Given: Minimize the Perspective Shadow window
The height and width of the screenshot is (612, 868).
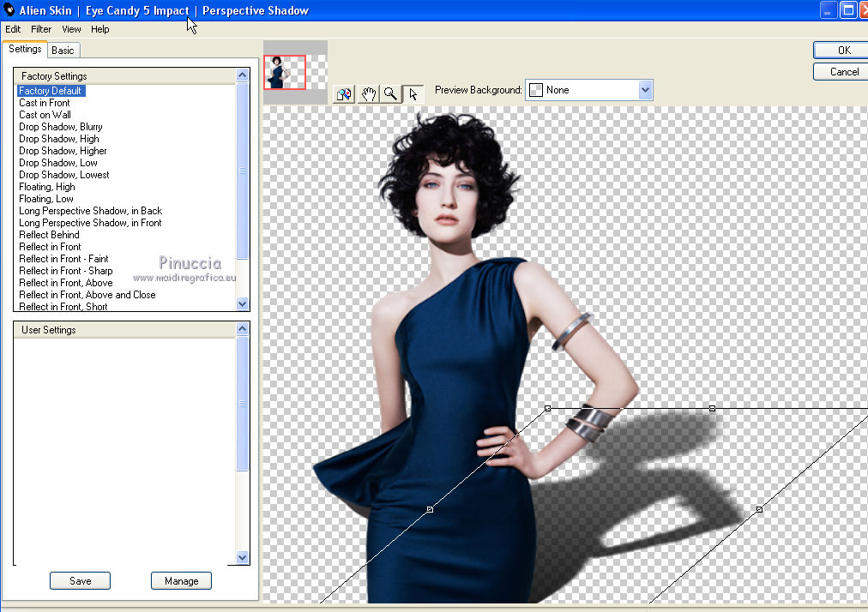Looking at the screenshot, I should point(829,10).
